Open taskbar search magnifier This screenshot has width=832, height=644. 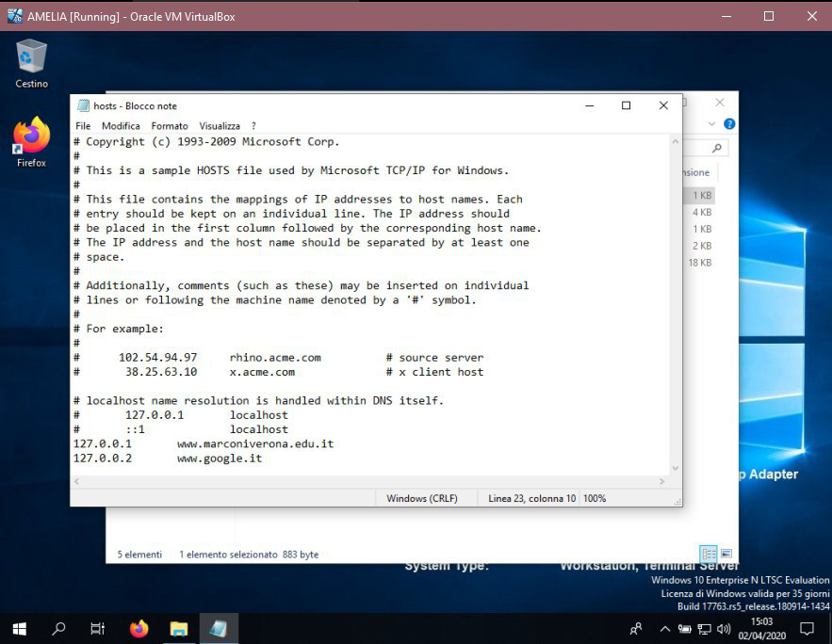pyautogui.click(x=58, y=629)
